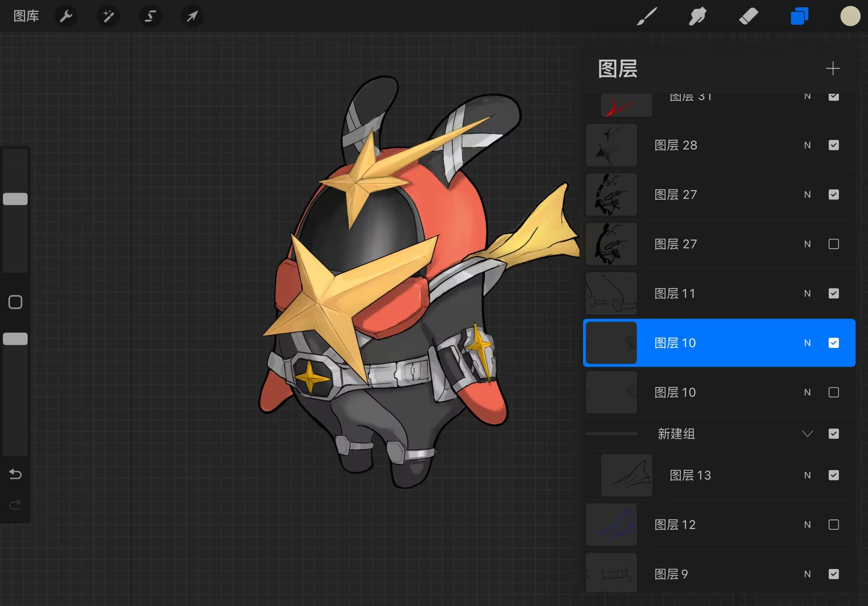Screen dimensions: 868x606
Task: Show the hidden, unselected 图层 10 layer
Action: (x=834, y=392)
